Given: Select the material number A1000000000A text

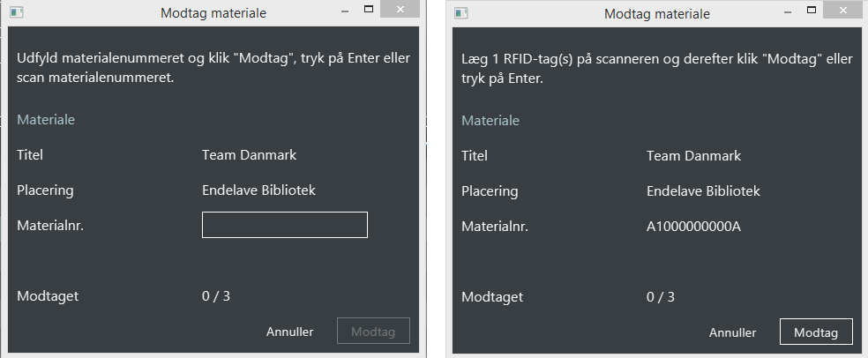Looking at the screenshot, I should tap(693, 227).
